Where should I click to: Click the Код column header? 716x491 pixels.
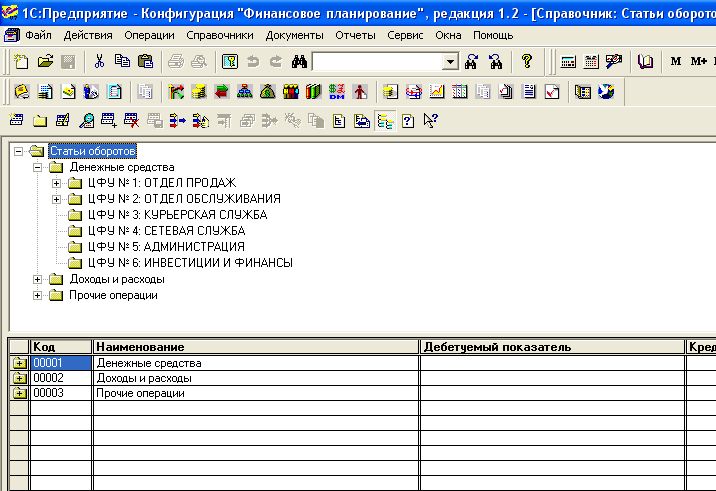click(61, 347)
